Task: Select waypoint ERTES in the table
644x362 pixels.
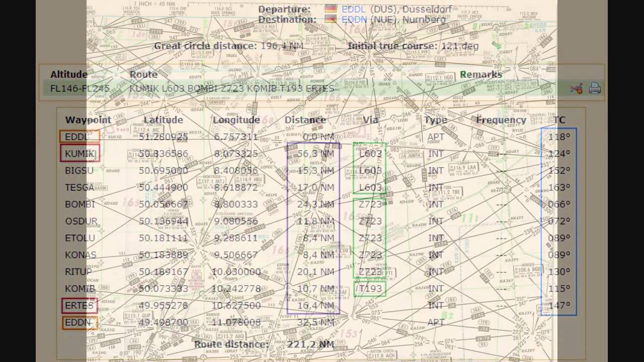Action: pos(79,305)
